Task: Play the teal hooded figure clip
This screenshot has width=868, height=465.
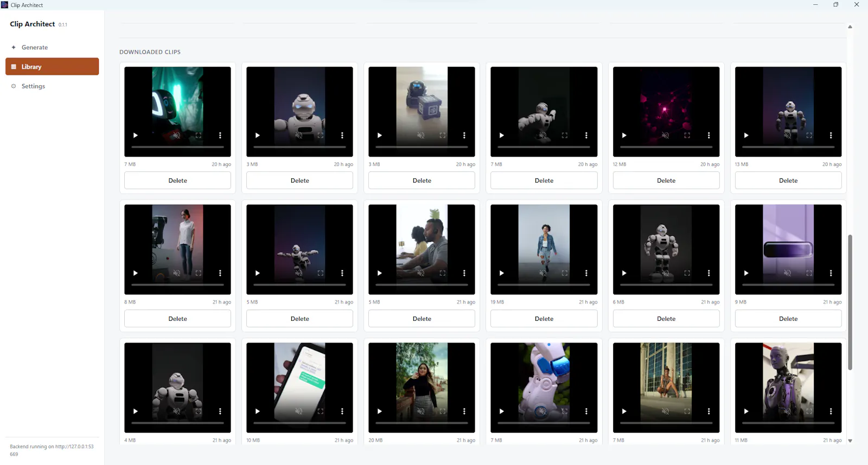Action: pos(136,135)
